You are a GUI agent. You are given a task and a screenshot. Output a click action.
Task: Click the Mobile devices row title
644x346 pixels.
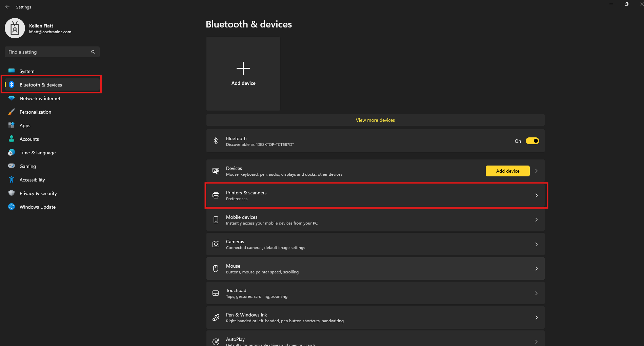[242, 217]
